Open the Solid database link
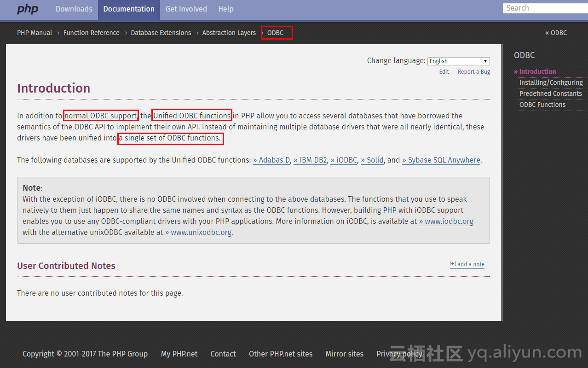 372,160
